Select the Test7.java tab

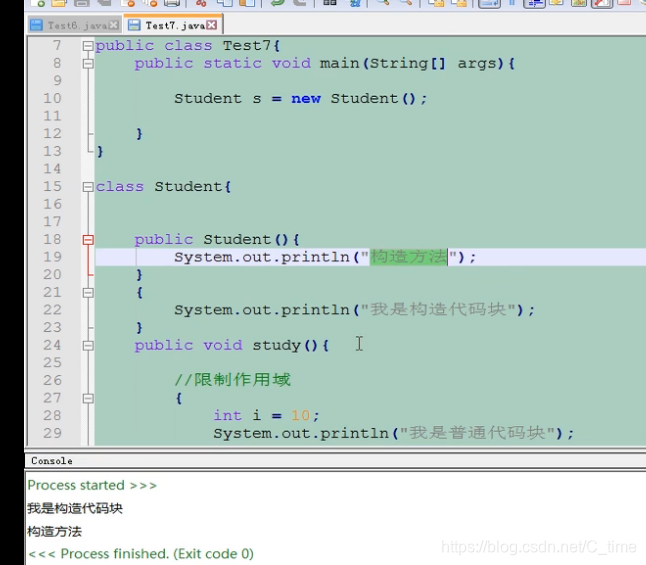pos(175,26)
